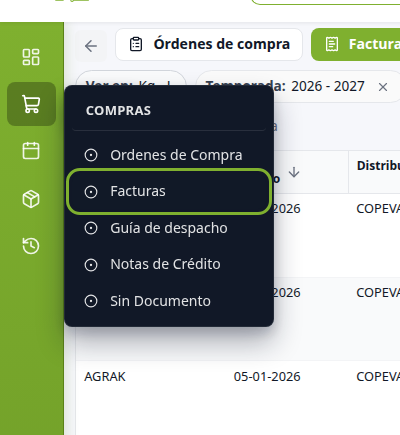Choose Ordenes de Compra in Compras menu
Screen dimensions: 400x435
pyautogui.click(x=169, y=155)
